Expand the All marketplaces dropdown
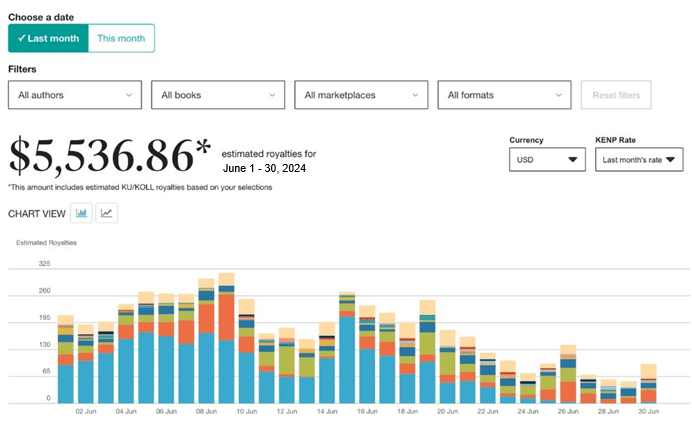 pos(361,95)
